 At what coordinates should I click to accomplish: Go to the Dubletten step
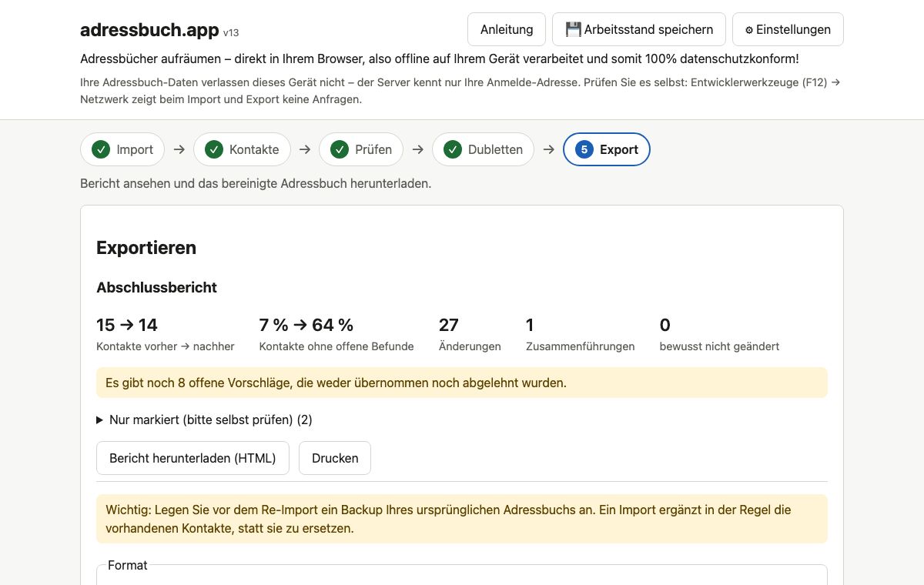click(483, 149)
